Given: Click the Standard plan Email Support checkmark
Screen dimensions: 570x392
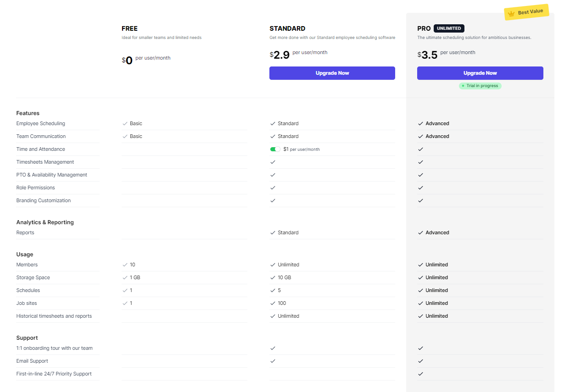Looking at the screenshot, I should 273,361.
